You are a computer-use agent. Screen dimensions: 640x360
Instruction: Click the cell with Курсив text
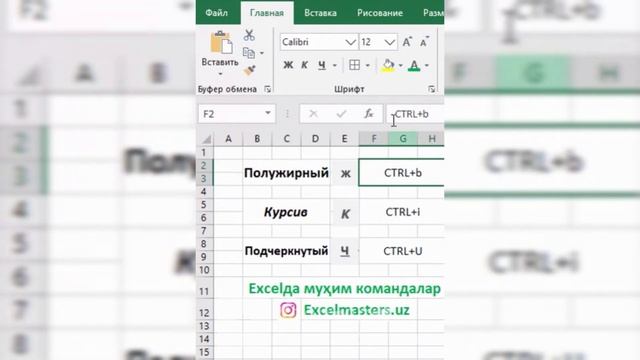pyautogui.click(x=286, y=212)
